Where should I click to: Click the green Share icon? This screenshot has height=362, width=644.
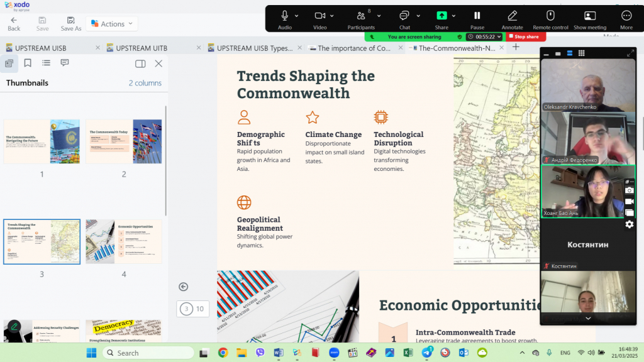tap(441, 16)
